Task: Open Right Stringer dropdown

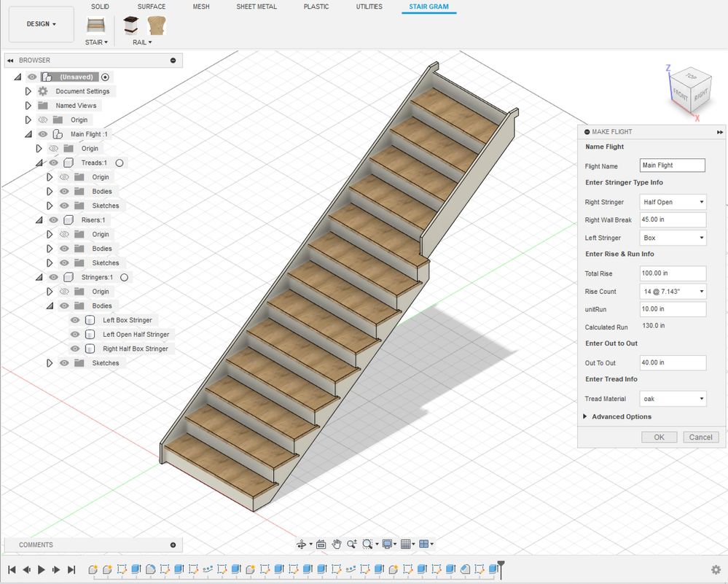Action: [673, 202]
